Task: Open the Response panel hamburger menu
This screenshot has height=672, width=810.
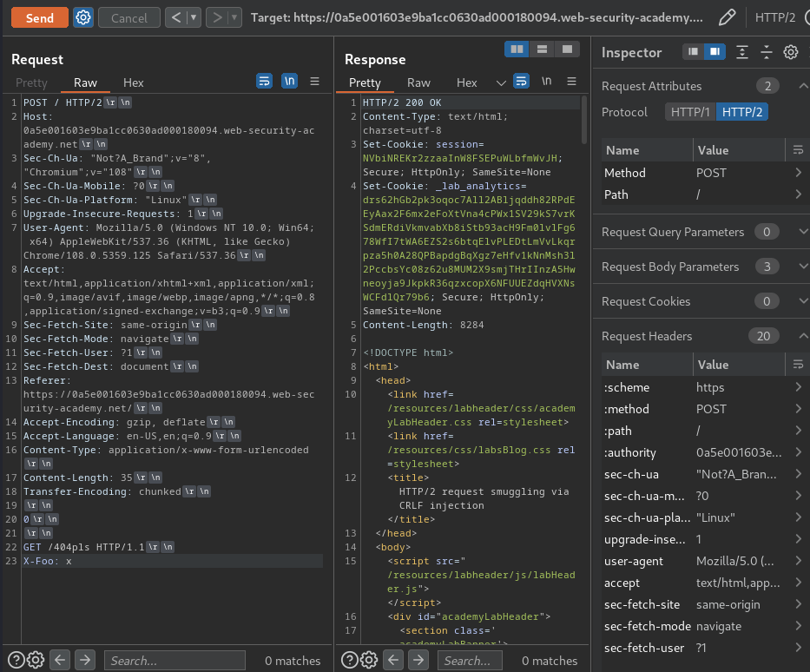Action: coord(571,81)
